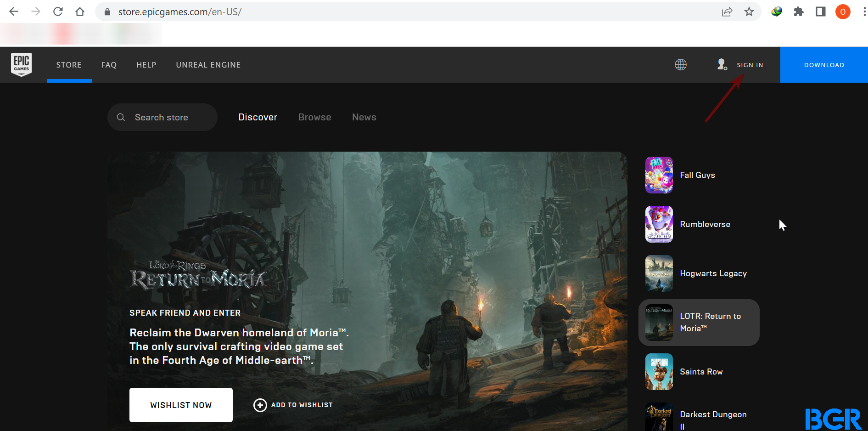
Task: Select LOTR: Return to Moria thumbnail
Action: click(659, 323)
